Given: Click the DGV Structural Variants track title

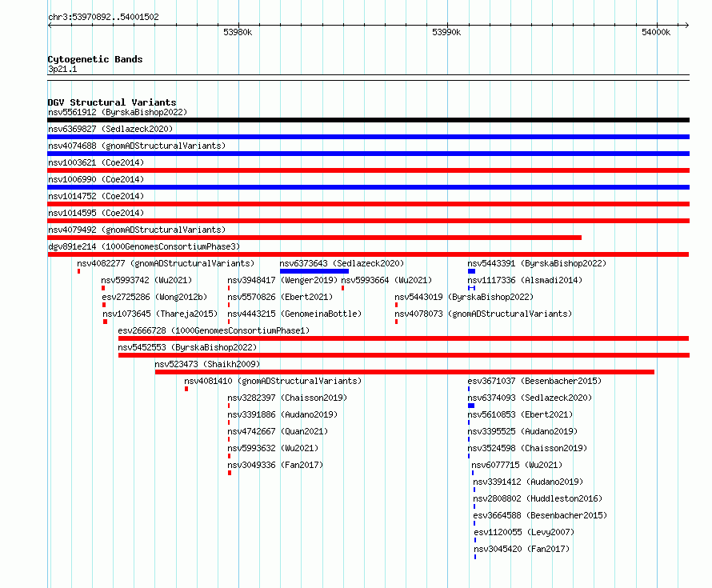Looking at the screenshot, I should 112,102.
